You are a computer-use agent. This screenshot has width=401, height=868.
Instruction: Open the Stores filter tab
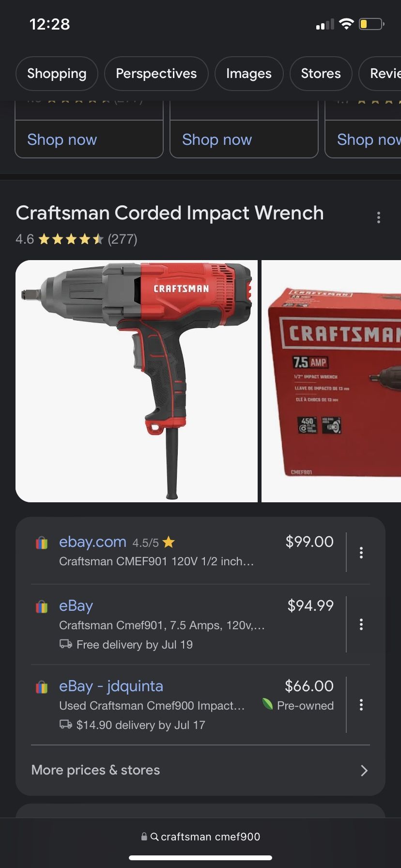(x=321, y=74)
